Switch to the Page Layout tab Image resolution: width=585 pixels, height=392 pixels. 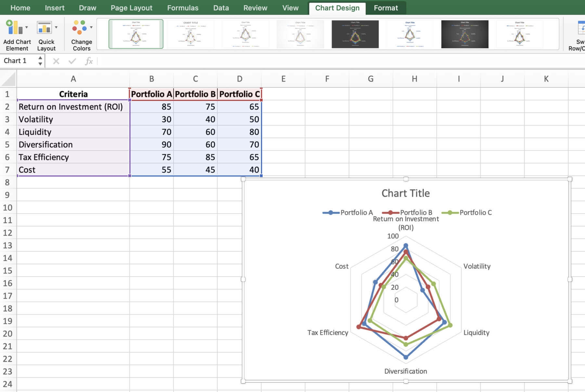131,8
